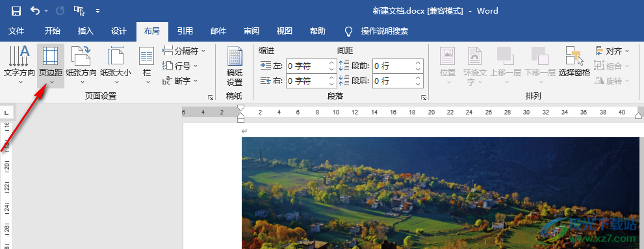Click the 操作说明搜索 search box
Screen dimensions: 644x249
tap(385, 31)
